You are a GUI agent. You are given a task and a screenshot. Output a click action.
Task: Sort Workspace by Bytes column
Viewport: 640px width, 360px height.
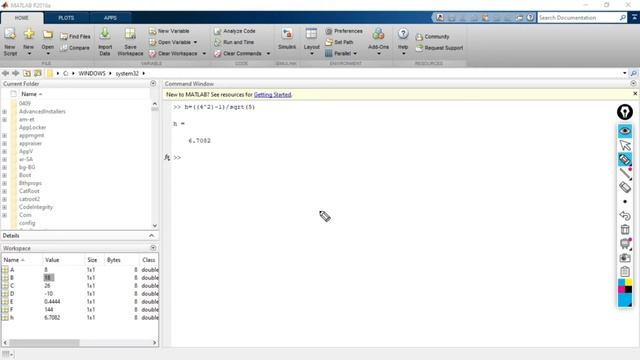113,260
